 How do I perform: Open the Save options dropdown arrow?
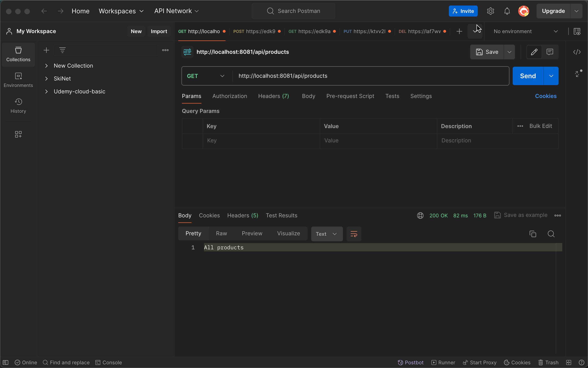509,52
